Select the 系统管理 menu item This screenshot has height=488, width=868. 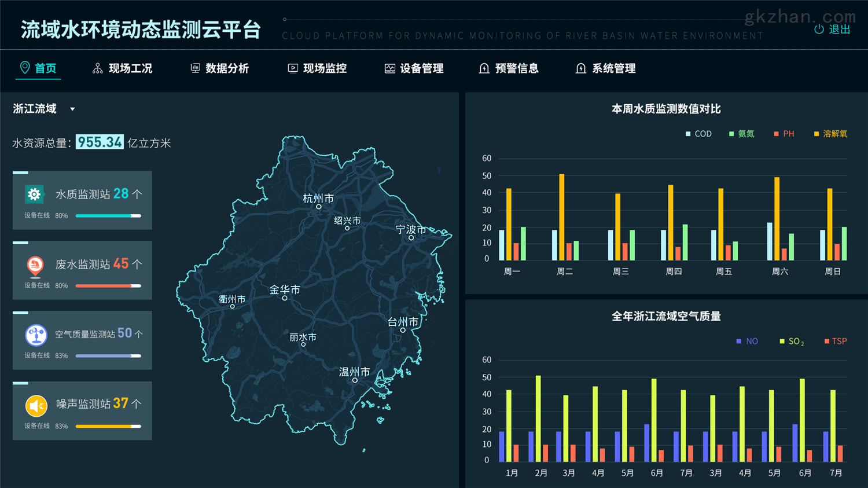[613, 68]
